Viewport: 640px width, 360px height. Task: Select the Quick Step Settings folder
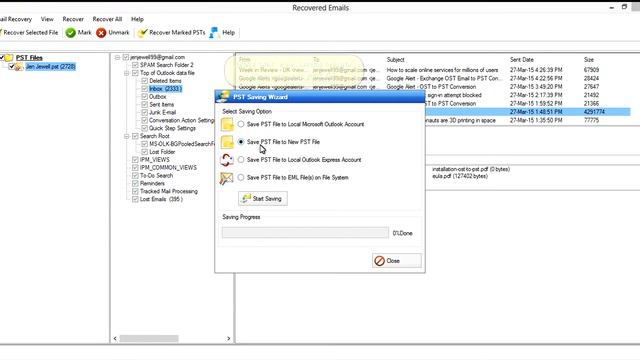point(172,128)
